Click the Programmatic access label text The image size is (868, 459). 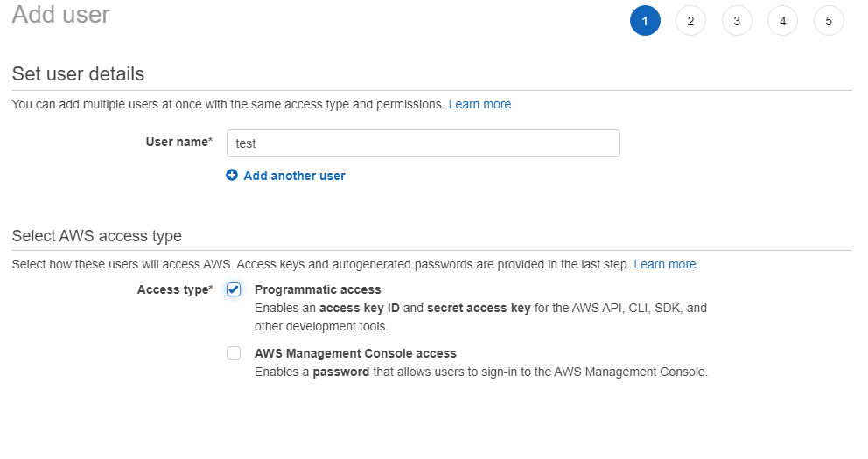318,289
